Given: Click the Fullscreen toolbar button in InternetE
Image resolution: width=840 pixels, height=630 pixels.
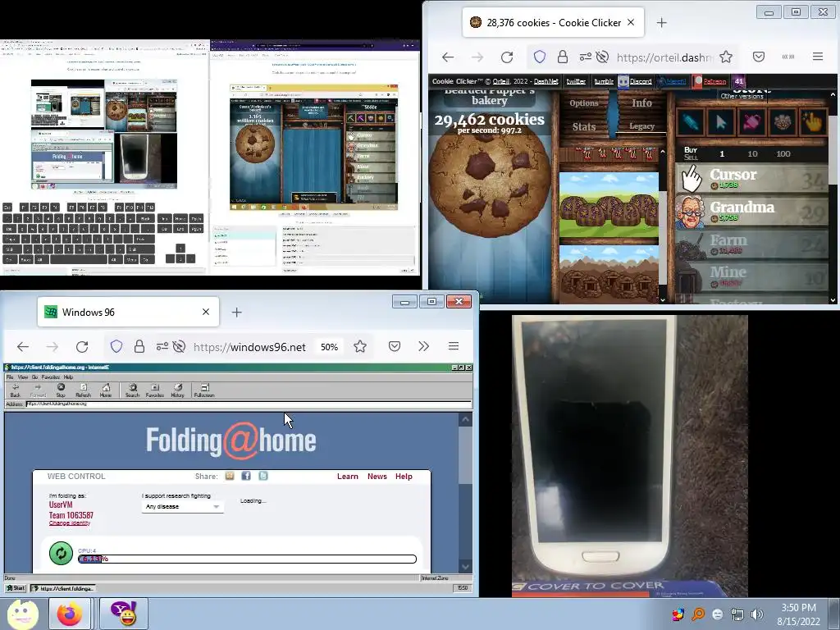Looking at the screenshot, I should pyautogui.click(x=204, y=390).
